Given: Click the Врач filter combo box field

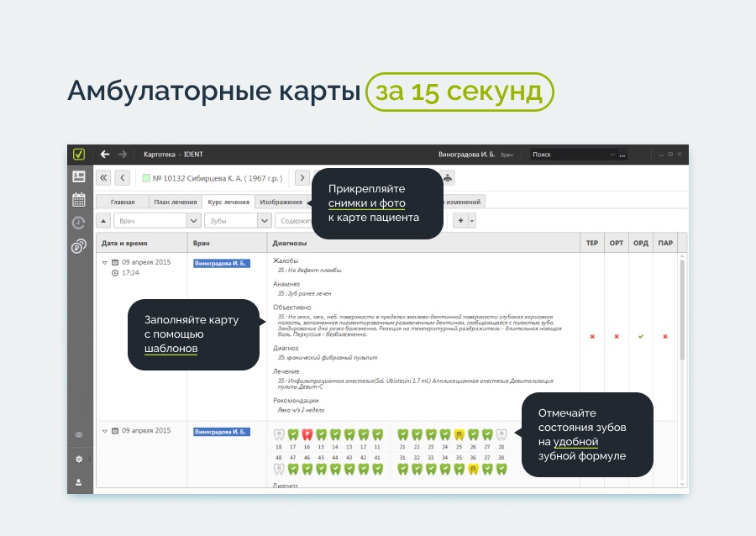Looking at the screenshot, I should (x=157, y=221).
